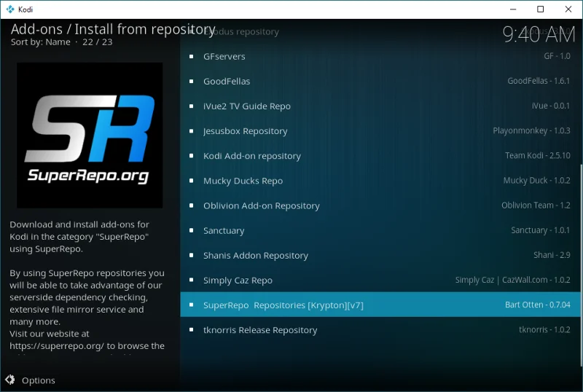
Task: Open the GoodFellas repository
Action: click(380, 82)
